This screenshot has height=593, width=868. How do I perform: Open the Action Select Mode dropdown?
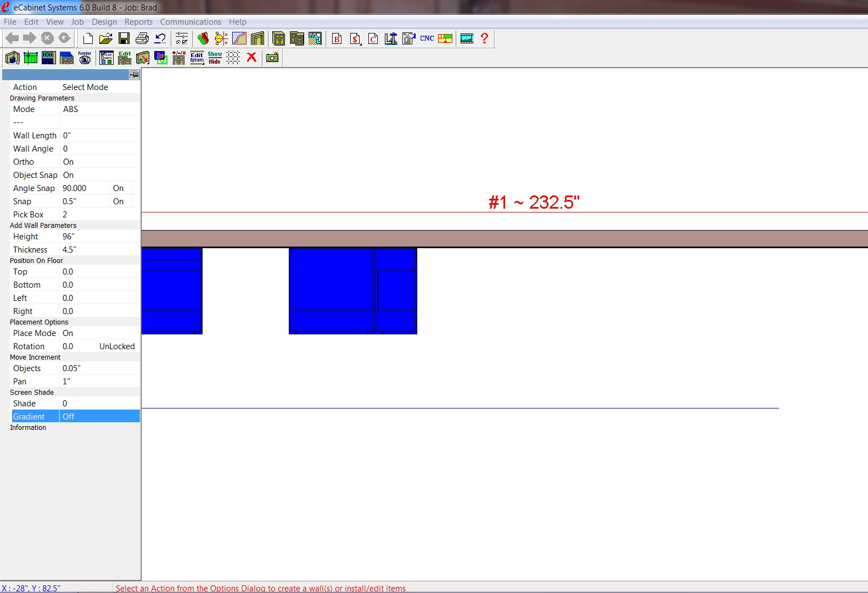[99, 87]
